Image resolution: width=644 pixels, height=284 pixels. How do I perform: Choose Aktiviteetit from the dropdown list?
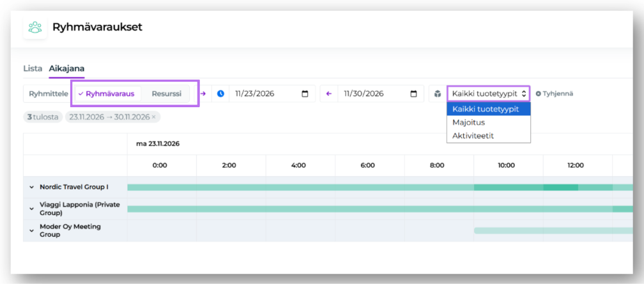pos(489,135)
